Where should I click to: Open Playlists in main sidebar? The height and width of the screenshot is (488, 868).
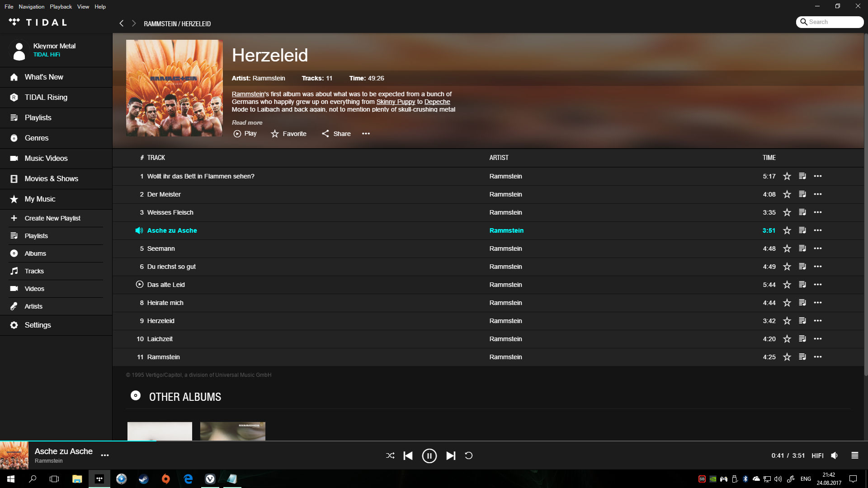click(x=56, y=118)
